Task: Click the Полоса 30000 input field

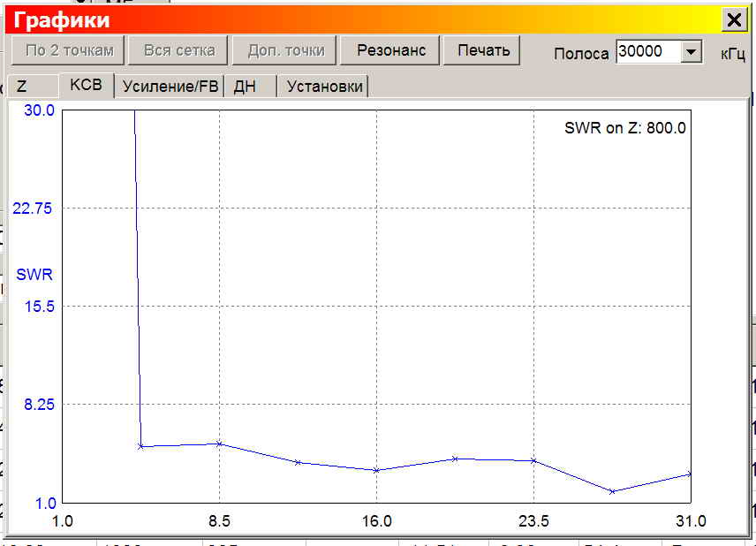Action: (x=649, y=51)
